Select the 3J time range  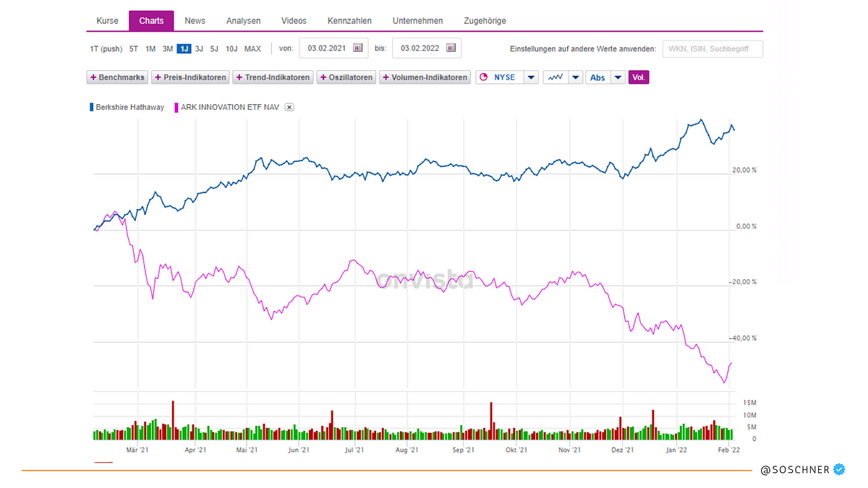pyautogui.click(x=200, y=48)
